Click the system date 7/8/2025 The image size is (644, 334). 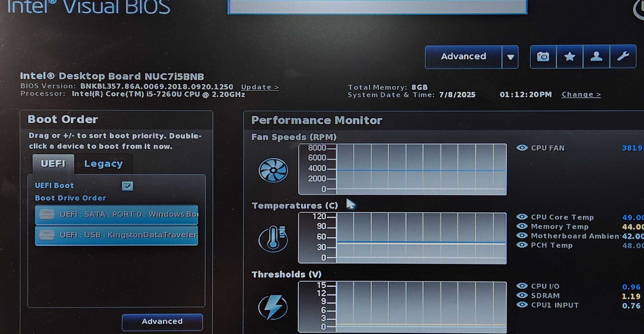coord(457,94)
